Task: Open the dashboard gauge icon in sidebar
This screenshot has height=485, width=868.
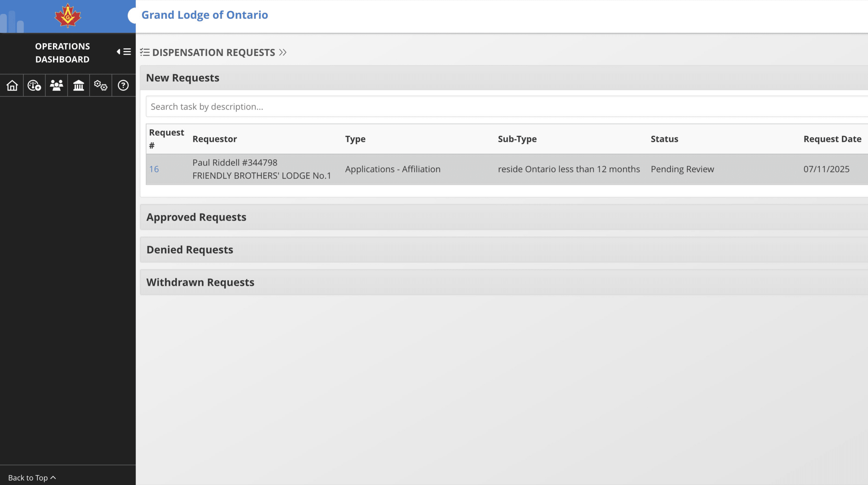Action: (34, 86)
